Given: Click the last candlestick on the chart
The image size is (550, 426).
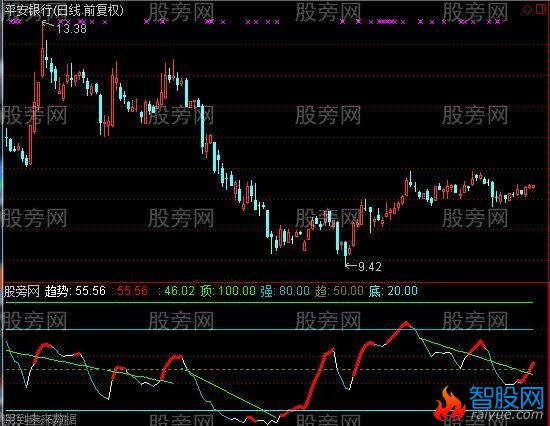Looking at the screenshot, I should click(534, 187).
